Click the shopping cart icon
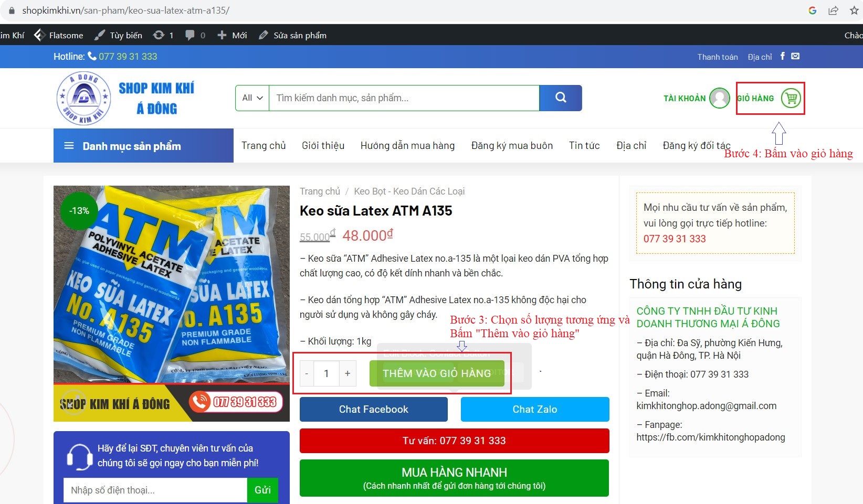Screen dimensions: 863x504 tap(791, 98)
